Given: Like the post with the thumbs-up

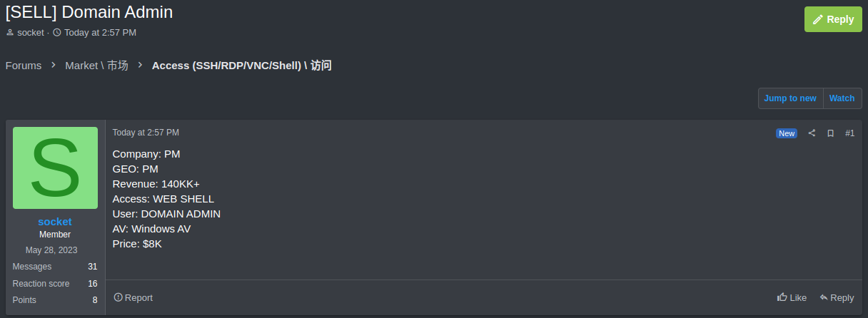Looking at the screenshot, I should click(792, 297).
